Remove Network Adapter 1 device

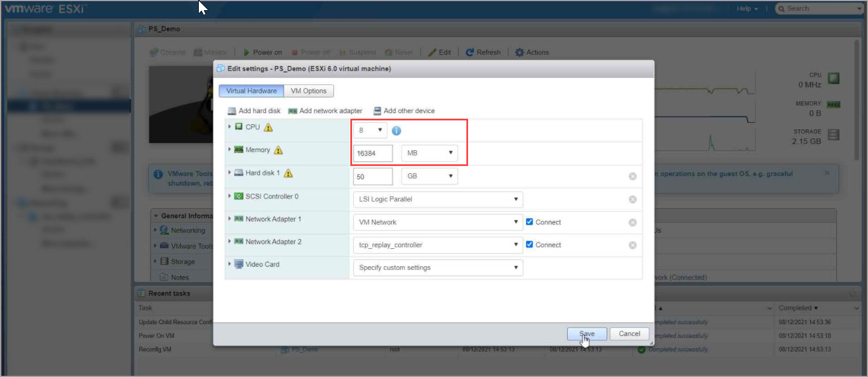(x=633, y=222)
